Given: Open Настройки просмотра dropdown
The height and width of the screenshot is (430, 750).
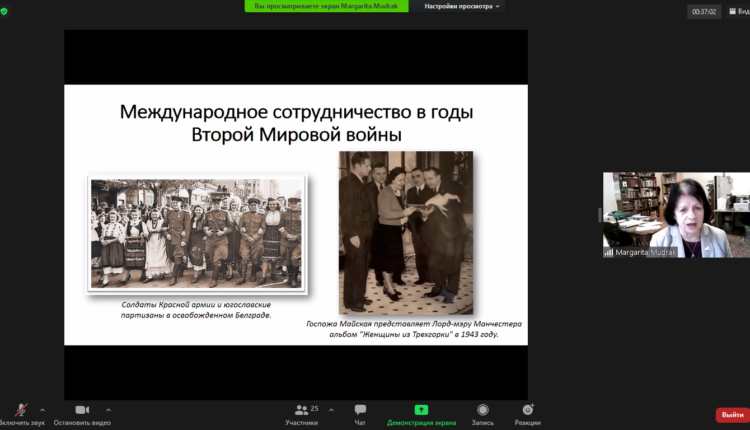Looking at the screenshot, I should pos(462,6).
